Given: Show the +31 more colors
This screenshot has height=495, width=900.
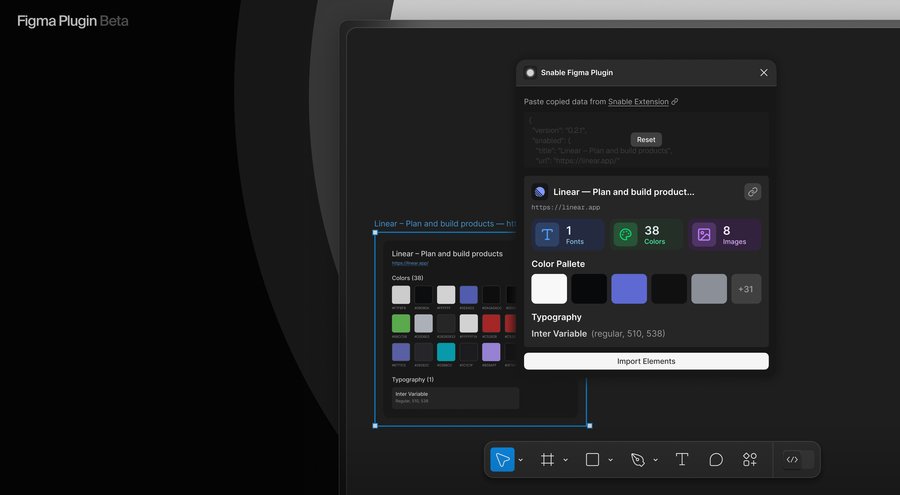Looking at the screenshot, I should tap(746, 289).
